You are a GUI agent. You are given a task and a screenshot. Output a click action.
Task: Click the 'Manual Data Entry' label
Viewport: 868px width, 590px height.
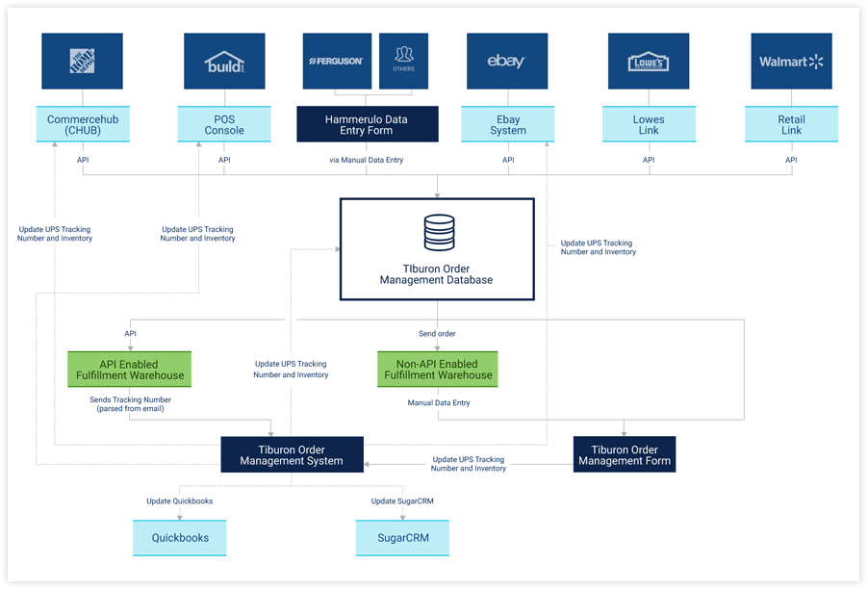[439, 403]
